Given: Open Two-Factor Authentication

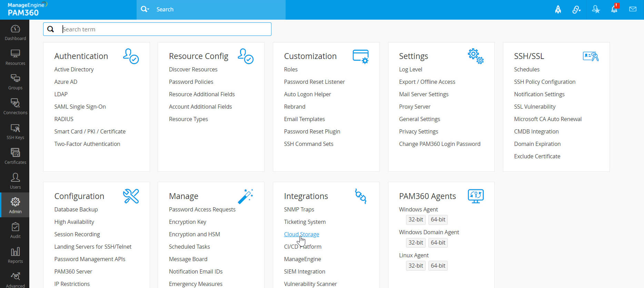Looking at the screenshot, I should pyautogui.click(x=87, y=144).
